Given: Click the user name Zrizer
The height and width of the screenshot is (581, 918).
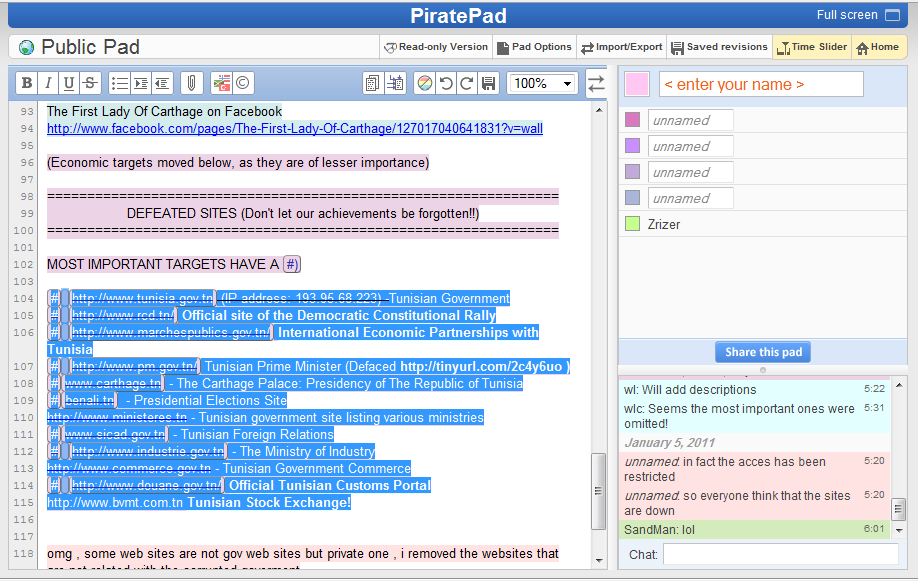Looking at the screenshot, I should [664, 224].
